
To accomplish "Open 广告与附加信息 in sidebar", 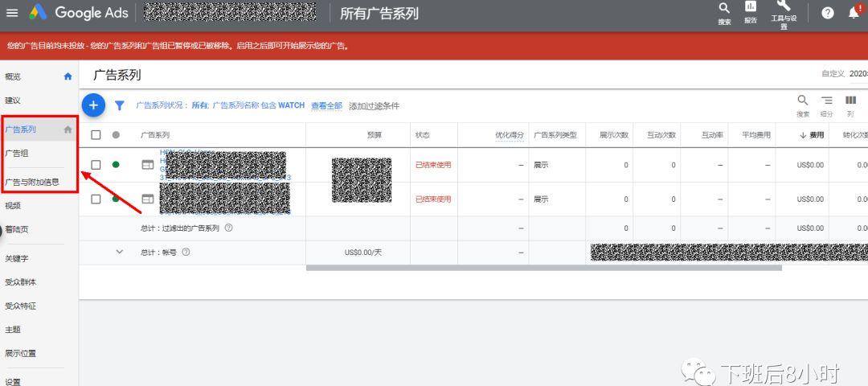I will [x=32, y=182].
